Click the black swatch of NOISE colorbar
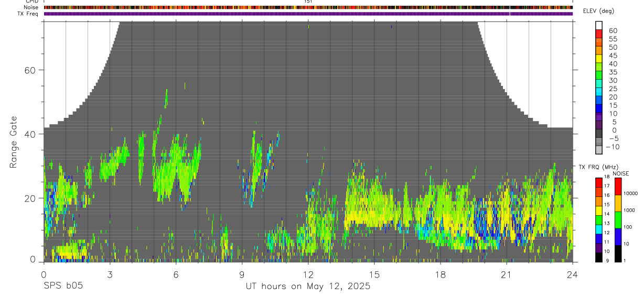The image size is (644, 297). 617,254
